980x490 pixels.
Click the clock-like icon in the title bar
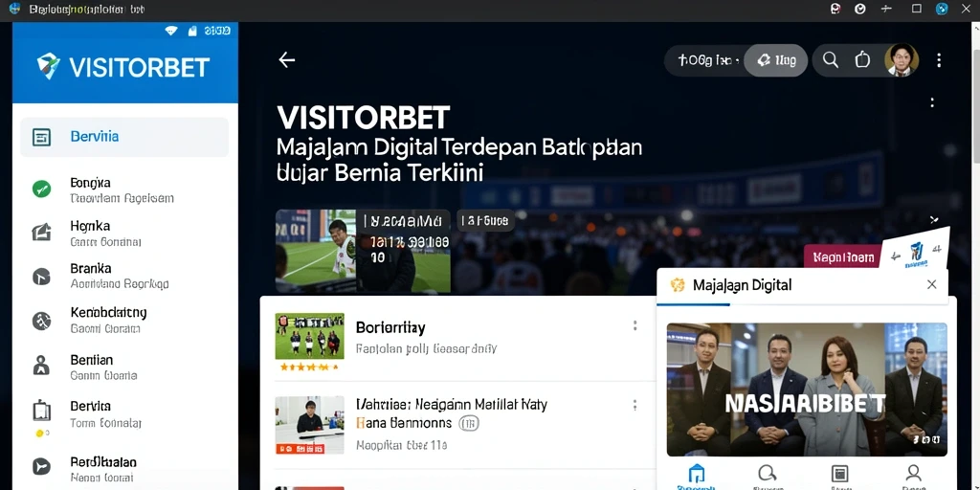(860, 9)
